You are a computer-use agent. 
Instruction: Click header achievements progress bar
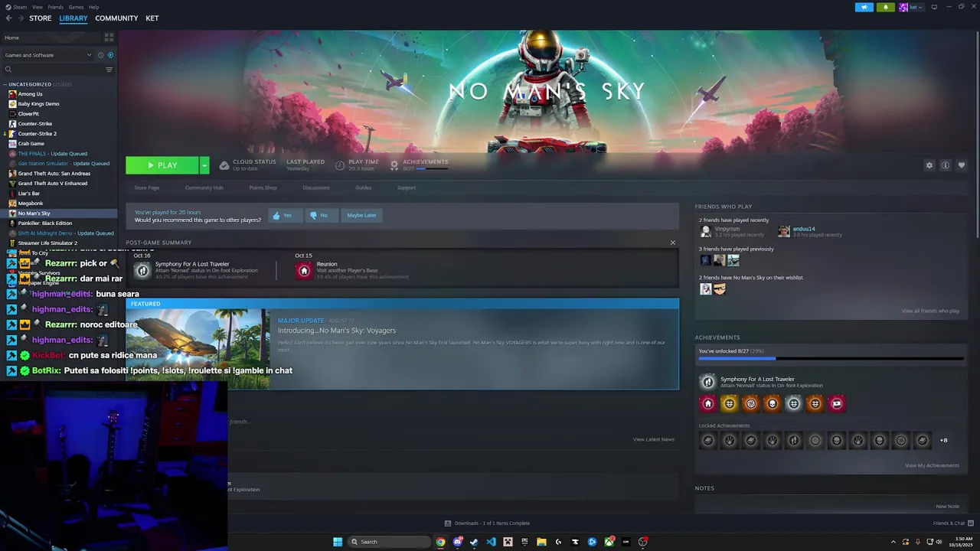(x=431, y=168)
